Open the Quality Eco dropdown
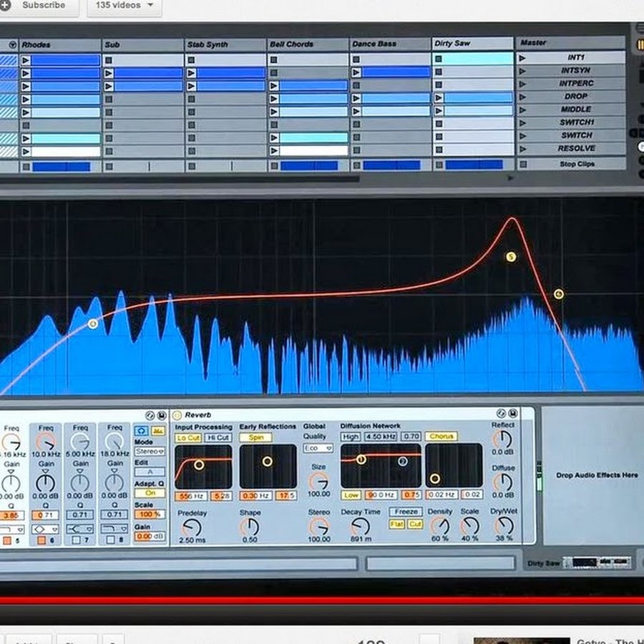644x644 pixels. click(x=318, y=448)
